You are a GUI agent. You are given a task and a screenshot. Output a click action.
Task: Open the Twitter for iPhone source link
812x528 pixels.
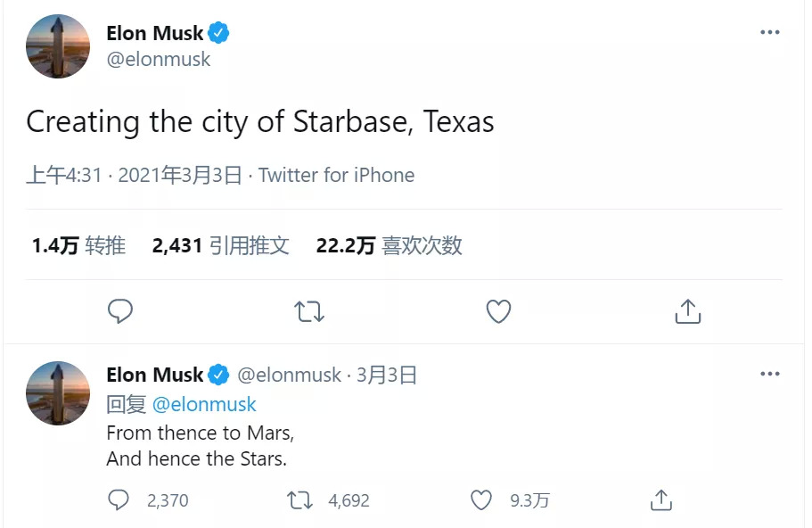click(x=337, y=175)
